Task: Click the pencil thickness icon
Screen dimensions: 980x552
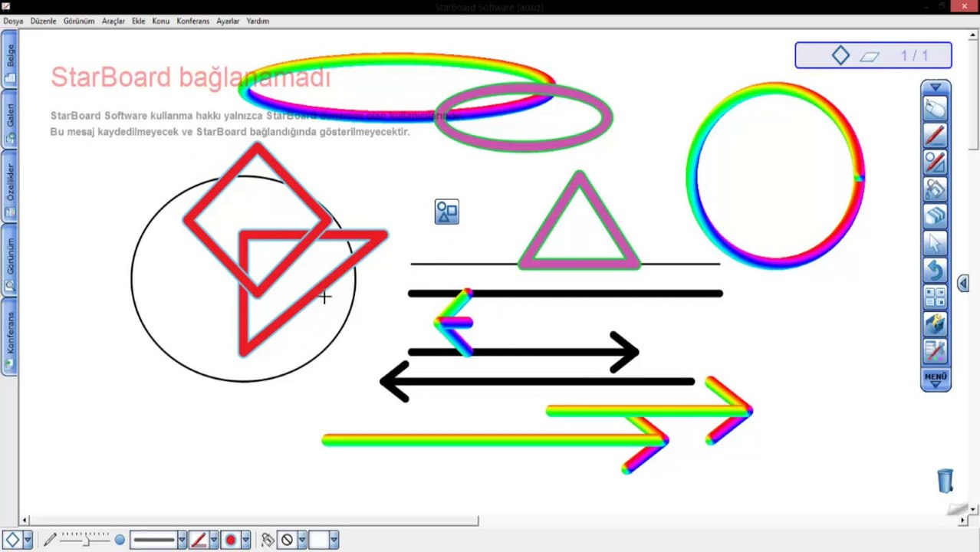Action: [50, 540]
